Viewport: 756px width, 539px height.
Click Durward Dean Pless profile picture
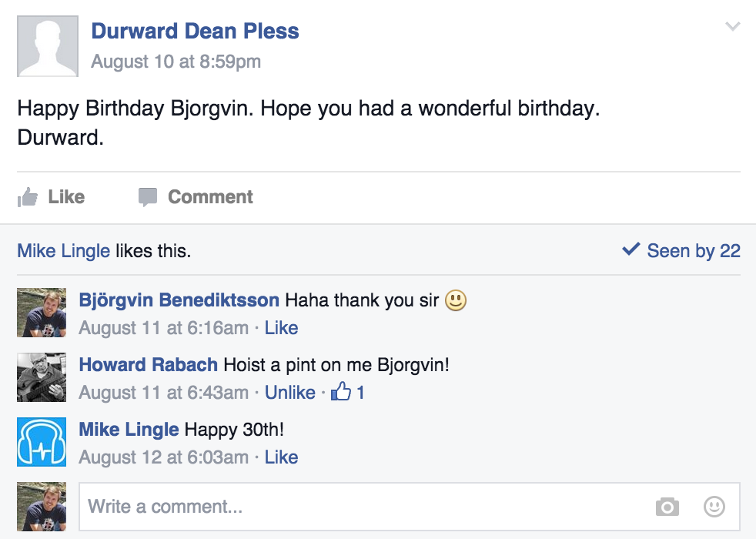(x=48, y=46)
